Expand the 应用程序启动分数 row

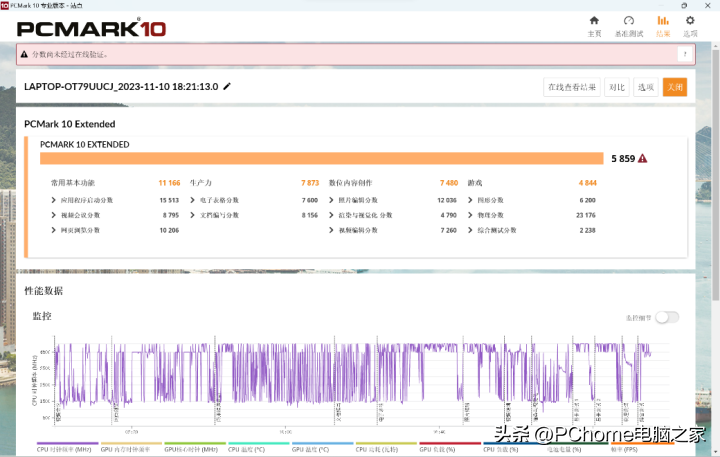[x=54, y=200]
